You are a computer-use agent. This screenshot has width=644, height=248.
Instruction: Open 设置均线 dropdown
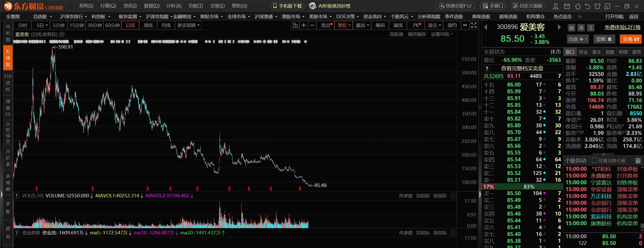point(442,34)
